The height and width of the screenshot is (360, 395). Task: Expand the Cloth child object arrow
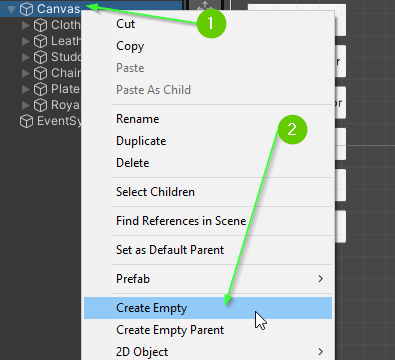point(25,25)
